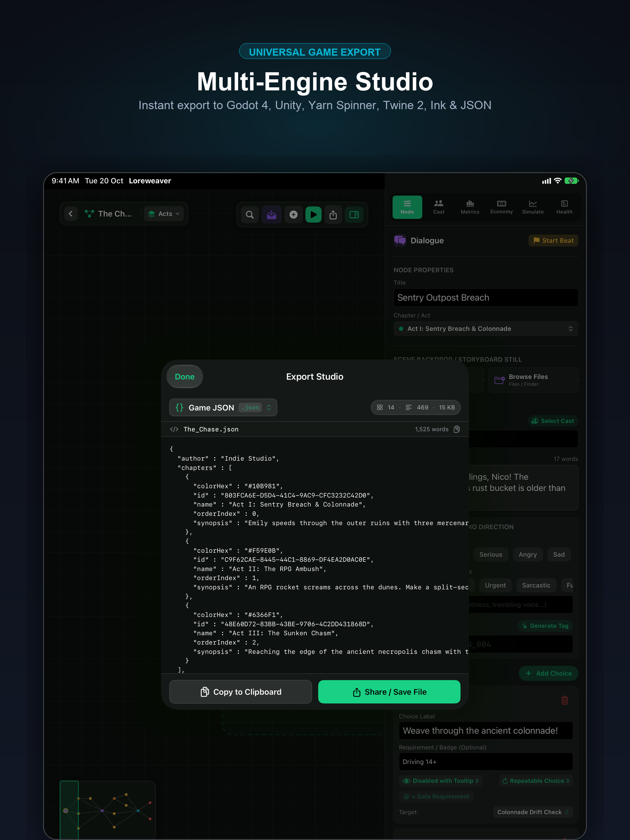
Task: Select the Serious emotion chip
Action: coord(491,554)
